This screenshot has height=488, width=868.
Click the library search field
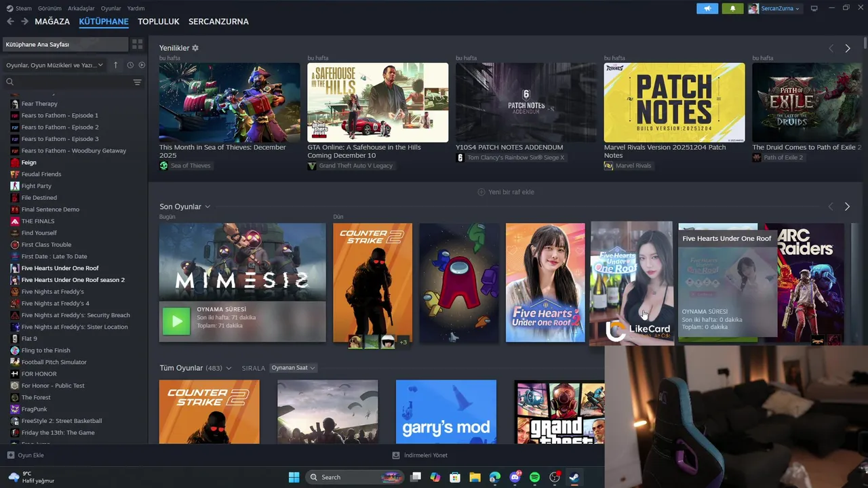click(71, 82)
